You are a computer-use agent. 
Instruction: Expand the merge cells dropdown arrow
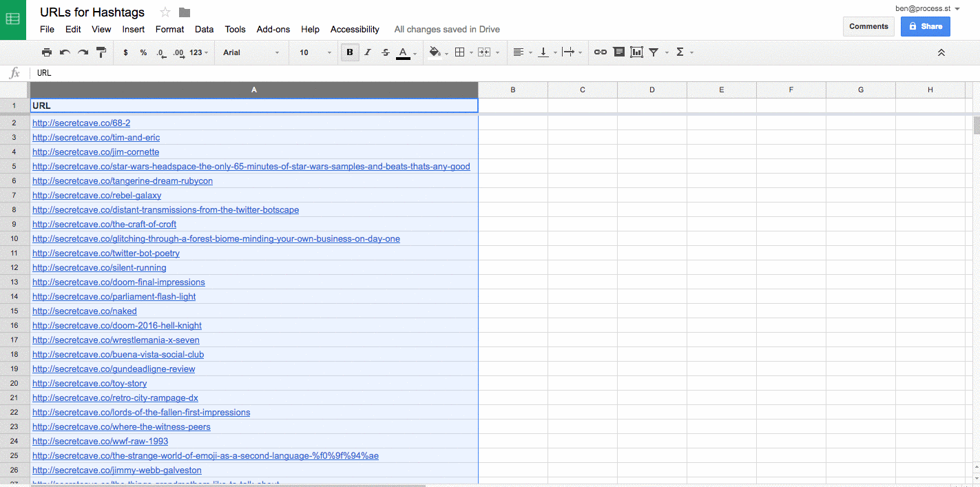pyautogui.click(x=497, y=53)
